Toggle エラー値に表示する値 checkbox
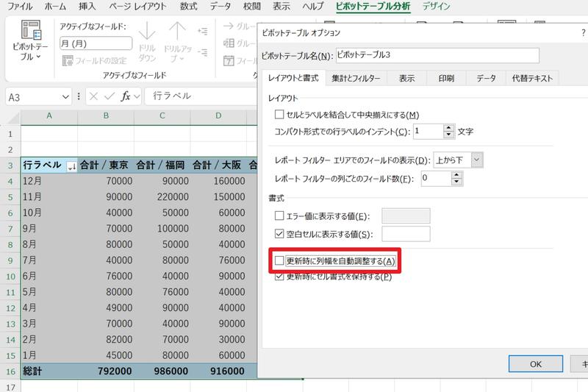588x392 pixels. (x=279, y=215)
